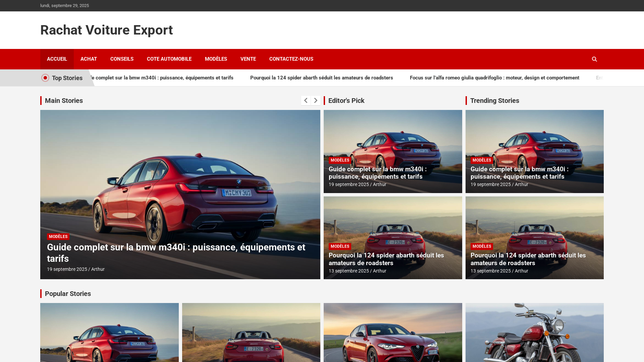Open the search magnifier icon in navbar
This screenshot has height=362, width=644.
pyautogui.click(x=594, y=59)
